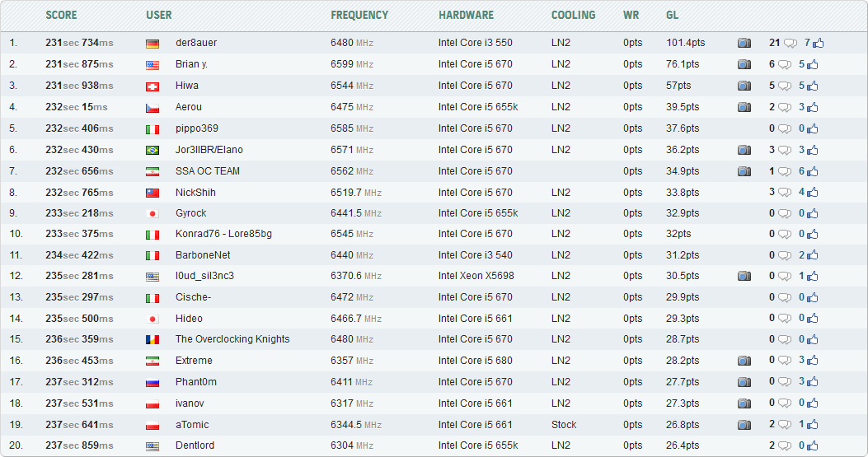Open camera icon in l0ud_sil3nc3 row

(744, 276)
